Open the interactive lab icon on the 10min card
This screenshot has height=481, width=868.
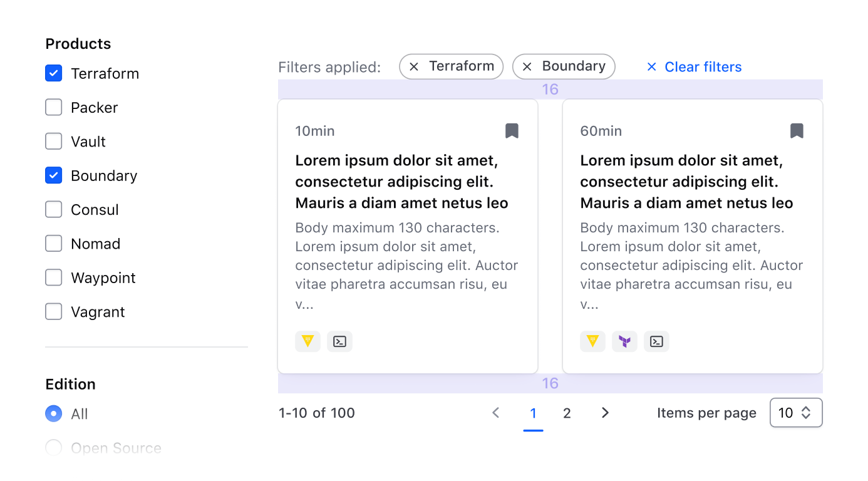coord(339,341)
